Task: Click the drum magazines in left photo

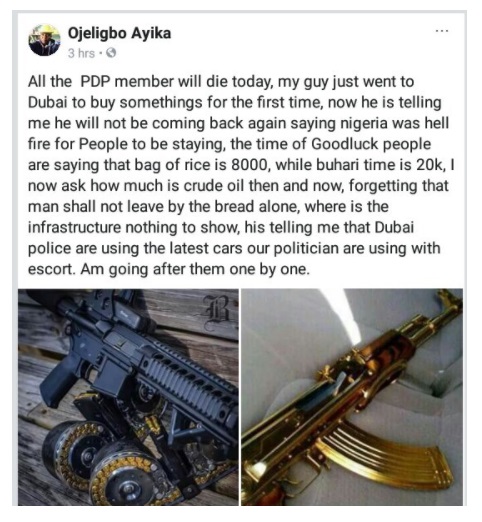Action: (103, 462)
